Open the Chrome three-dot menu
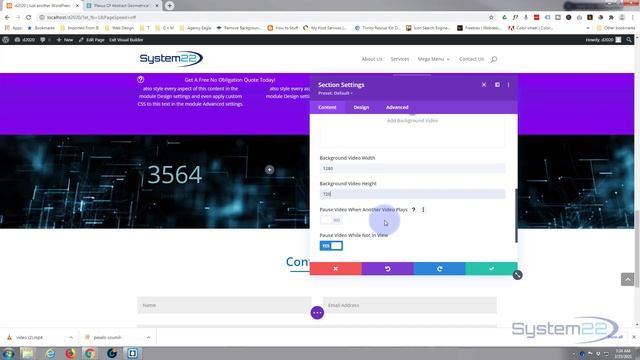 (x=633, y=17)
